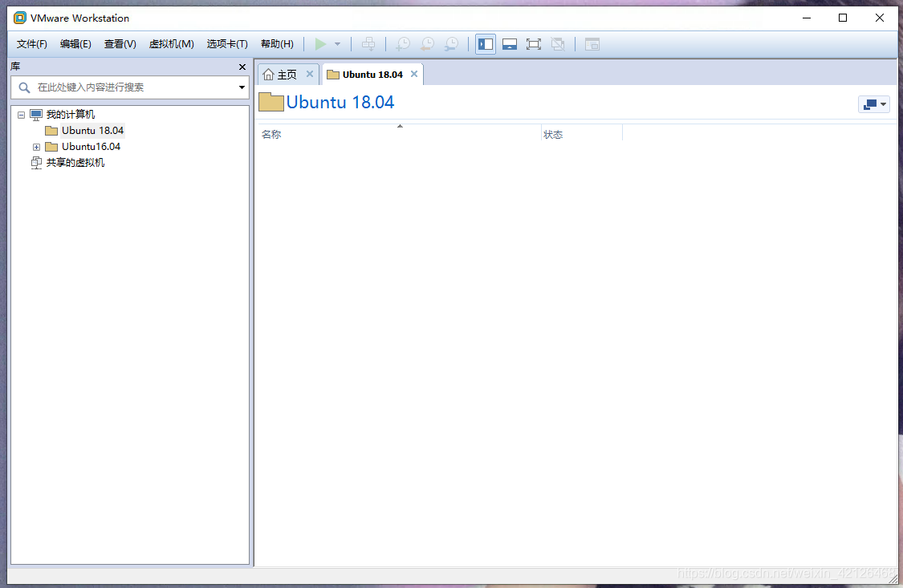Click the Revert to Snapshot toolbar icon
The image size is (903, 588).
427,44
